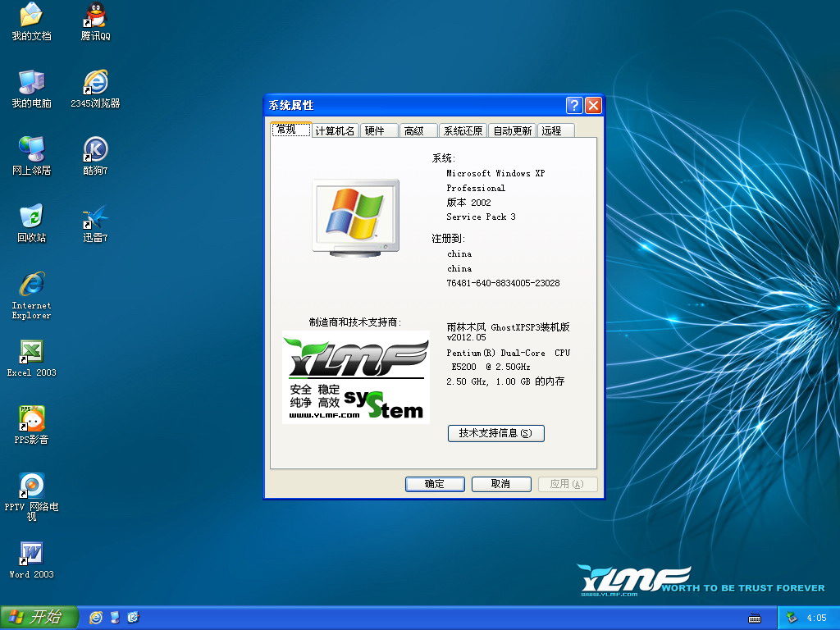Image resolution: width=840 pixels, height=630 pixels.
Task: Click the Excel 2003 desktop shortcut
Action: click(x=31, y=352)
